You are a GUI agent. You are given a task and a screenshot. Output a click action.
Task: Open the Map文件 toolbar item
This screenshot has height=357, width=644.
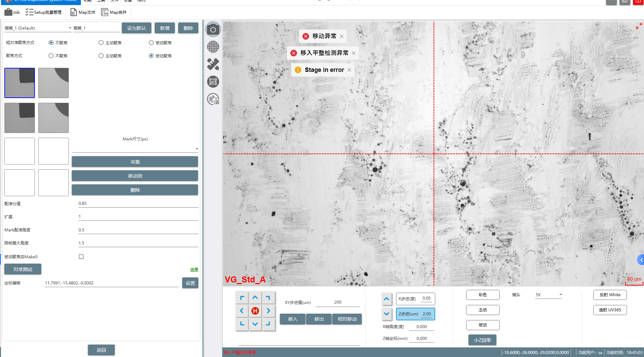[x=83, y=12]
